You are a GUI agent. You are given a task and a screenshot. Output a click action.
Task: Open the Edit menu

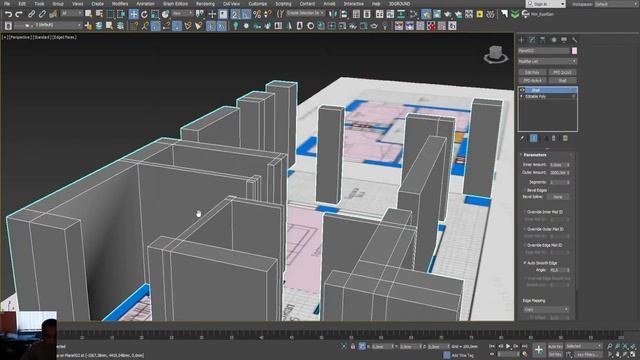(x=22, y=4)
